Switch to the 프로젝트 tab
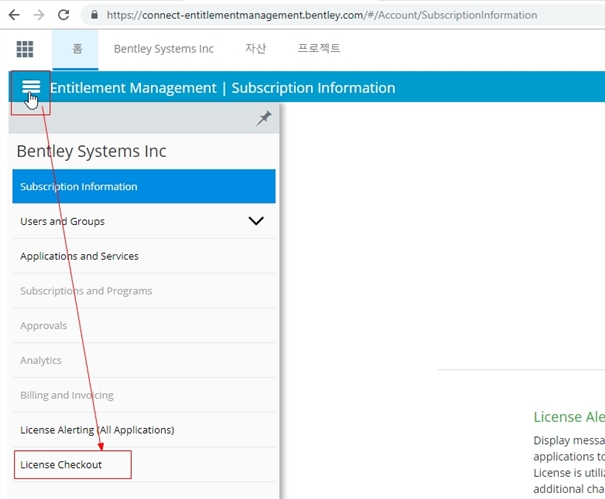This screenshot has width=605, height=499. (x=319, y=49)
